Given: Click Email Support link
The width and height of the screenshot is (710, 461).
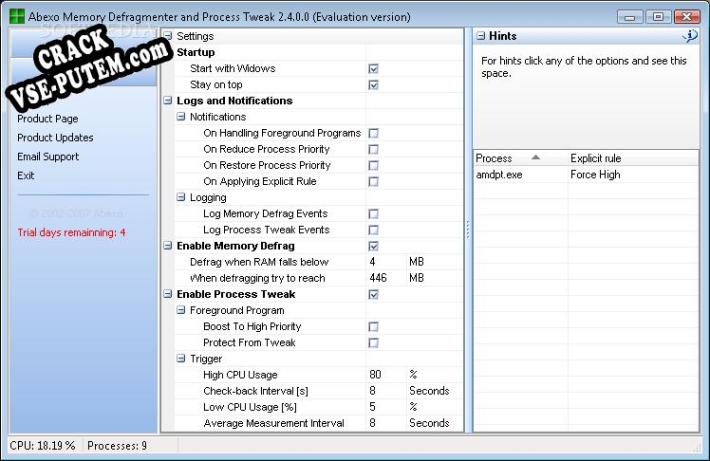Looking at the screenshot, I should [48, 157].
